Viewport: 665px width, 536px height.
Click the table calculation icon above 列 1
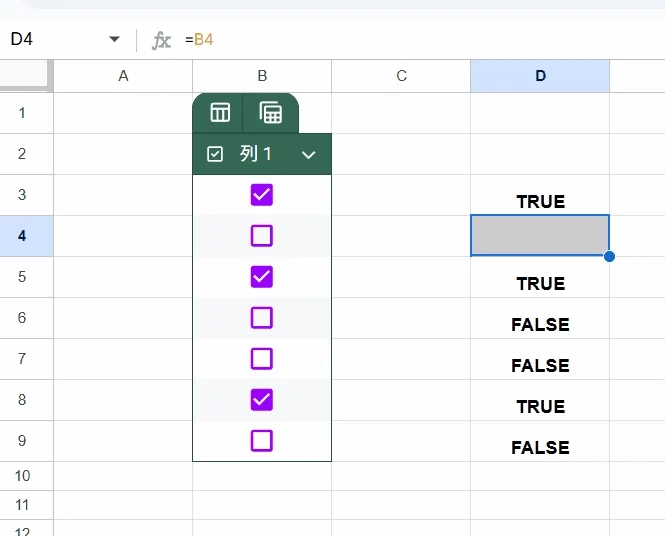[x=271, y=113]
